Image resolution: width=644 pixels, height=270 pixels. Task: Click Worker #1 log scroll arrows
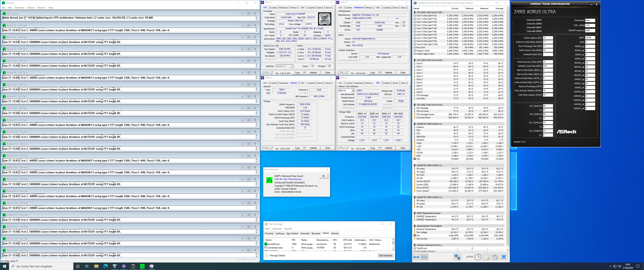pos(256,30)
